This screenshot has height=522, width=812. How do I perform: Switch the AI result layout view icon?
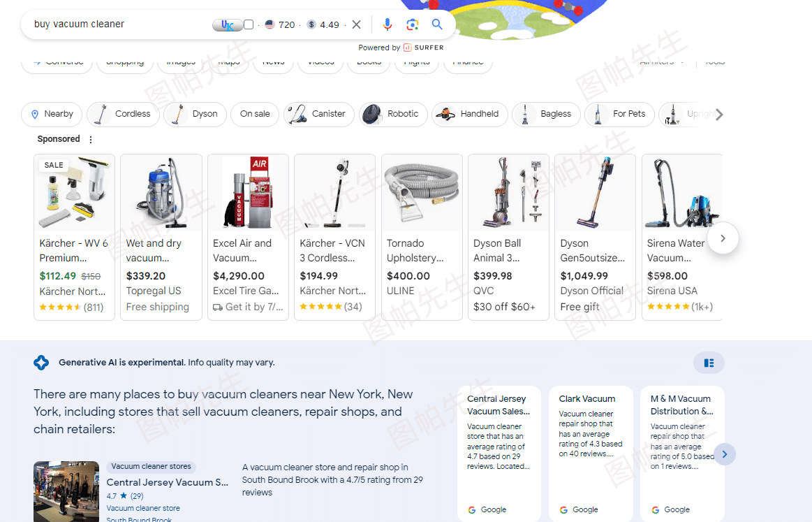tap(709, 363)
